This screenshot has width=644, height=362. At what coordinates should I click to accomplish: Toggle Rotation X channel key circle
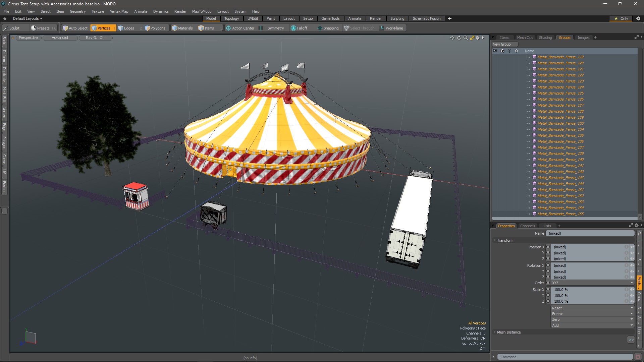tap(548, 265)
